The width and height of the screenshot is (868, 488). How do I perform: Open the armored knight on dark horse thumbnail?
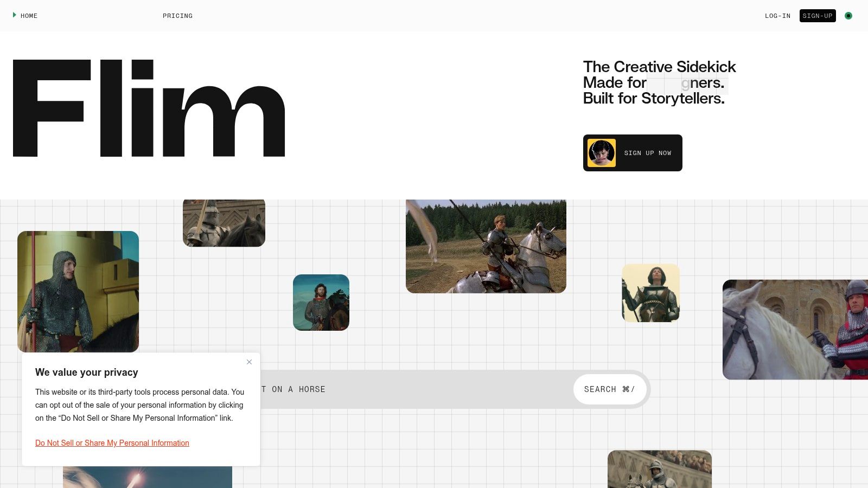tap(224, 223)
